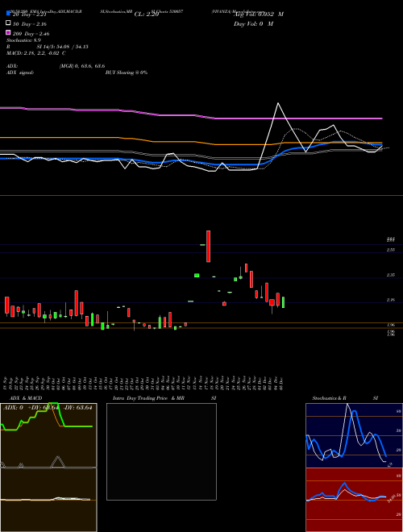Click the 2.55 price axis label

pos(391,250)
